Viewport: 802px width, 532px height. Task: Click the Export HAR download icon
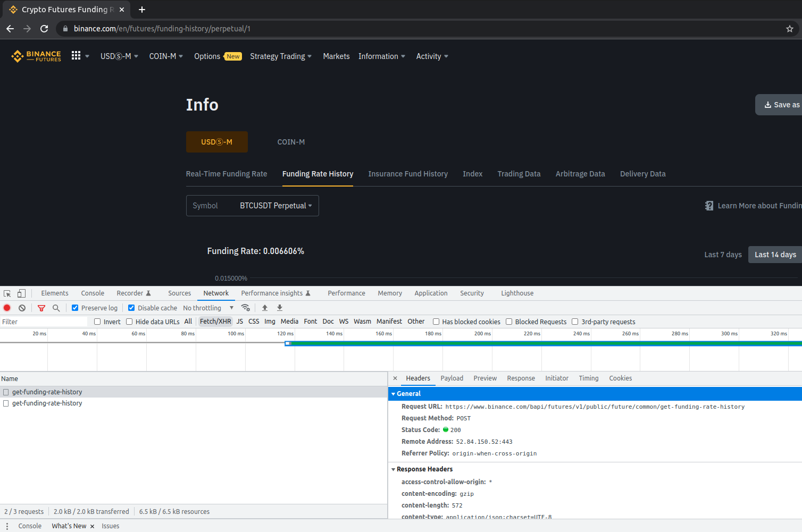280,308
